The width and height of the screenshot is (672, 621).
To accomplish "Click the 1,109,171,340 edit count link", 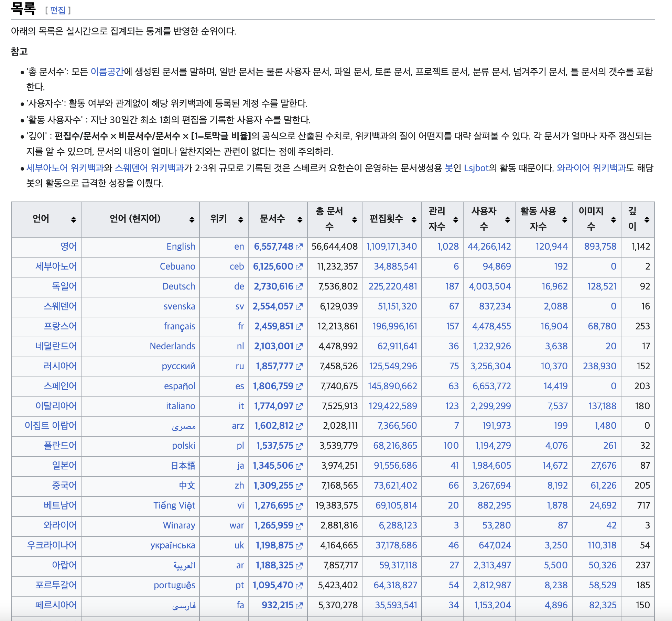I will (391, 247).
